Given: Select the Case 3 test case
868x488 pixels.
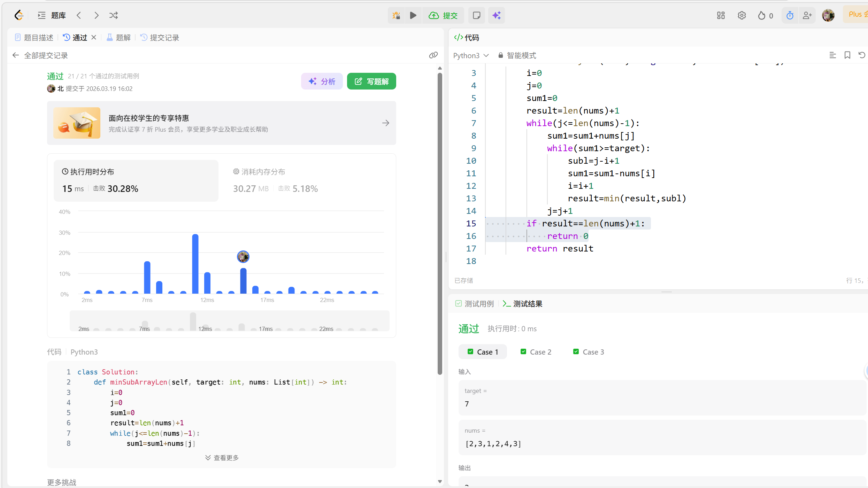Looking at the screenshot, I should pos(589,352).
